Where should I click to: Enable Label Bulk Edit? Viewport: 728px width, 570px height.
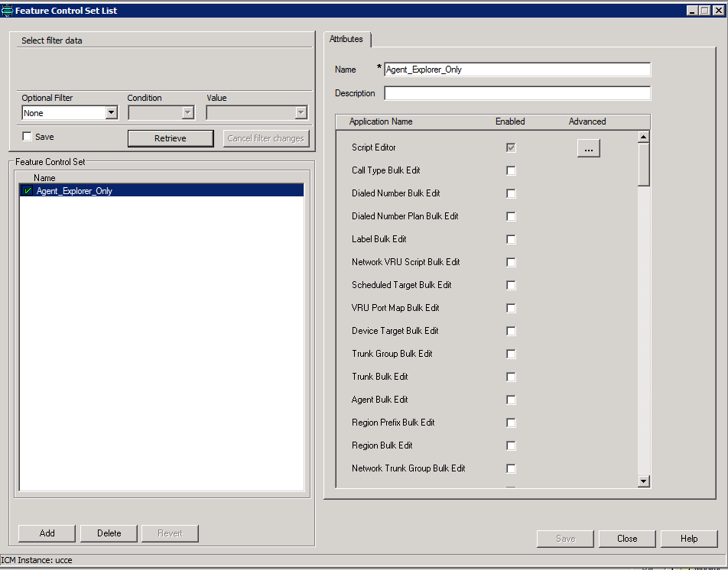tap(512, 239)
